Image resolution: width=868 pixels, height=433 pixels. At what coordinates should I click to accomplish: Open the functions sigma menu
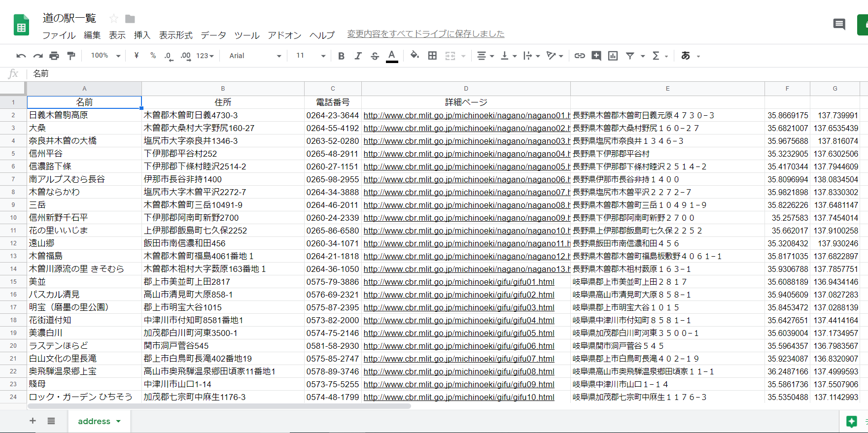pyautogui.click(x=660, y=56)
